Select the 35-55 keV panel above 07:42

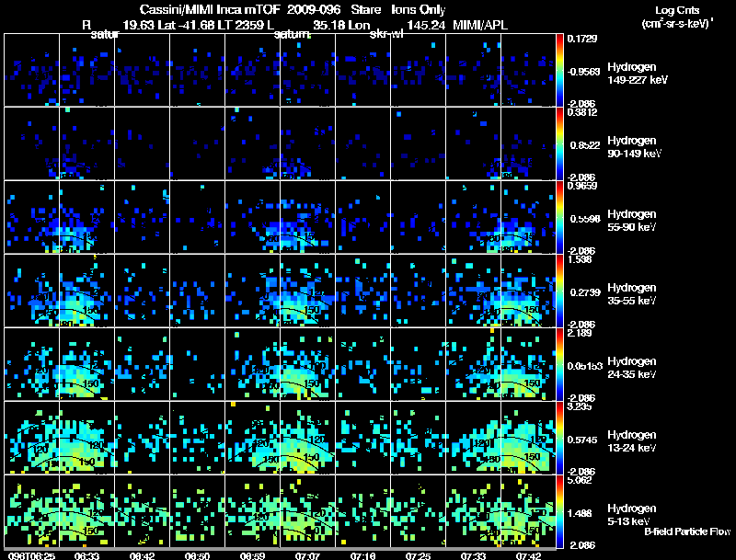(528, 291)
